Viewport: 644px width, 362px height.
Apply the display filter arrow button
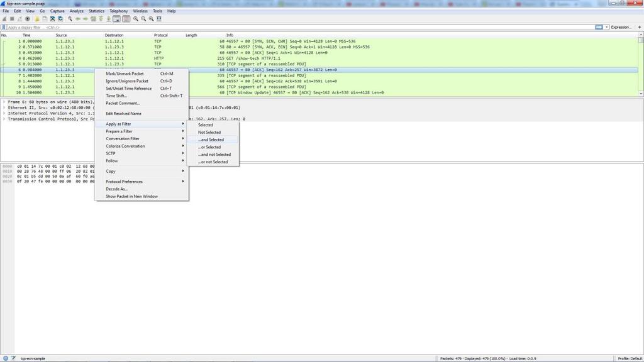tap(599, 27)
